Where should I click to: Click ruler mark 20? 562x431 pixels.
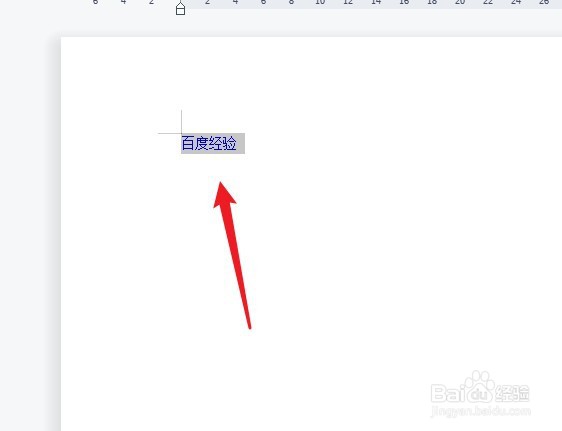click(460, 2)
